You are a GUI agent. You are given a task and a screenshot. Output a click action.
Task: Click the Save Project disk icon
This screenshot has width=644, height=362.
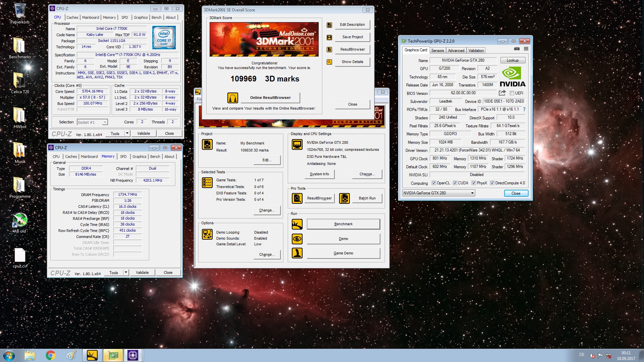tap(329, 37)
